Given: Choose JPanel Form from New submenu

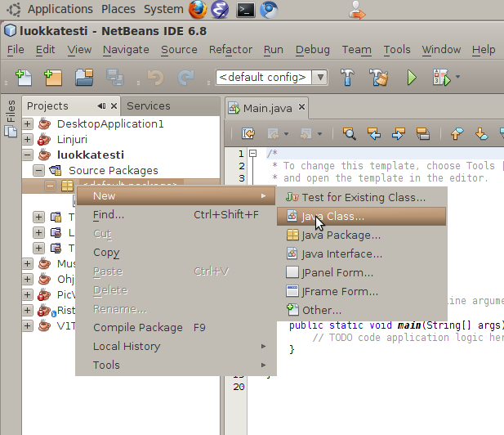Looking at the screenshot, I should (361, 272).
